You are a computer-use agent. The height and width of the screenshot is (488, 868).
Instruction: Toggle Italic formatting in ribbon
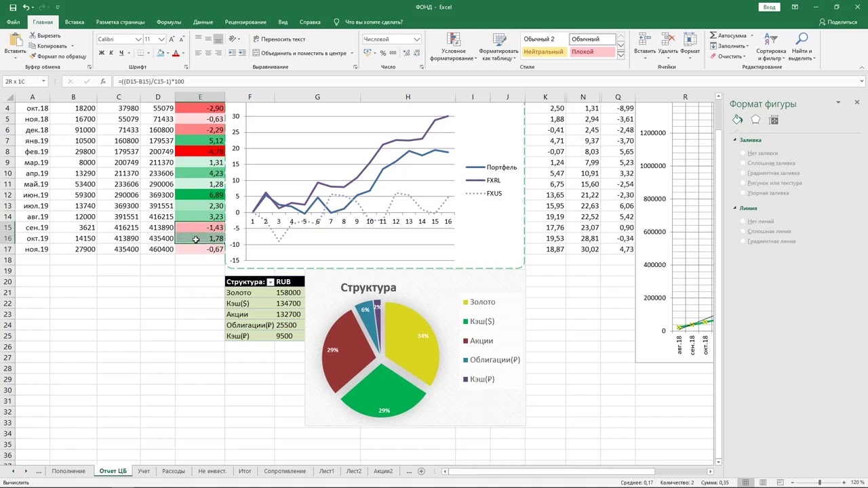(111, 53)
